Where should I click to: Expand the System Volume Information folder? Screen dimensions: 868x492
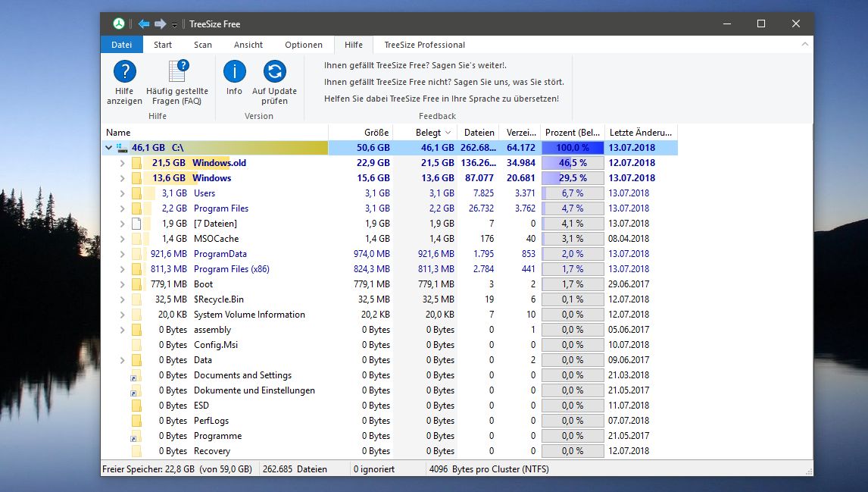pos(123,315)
